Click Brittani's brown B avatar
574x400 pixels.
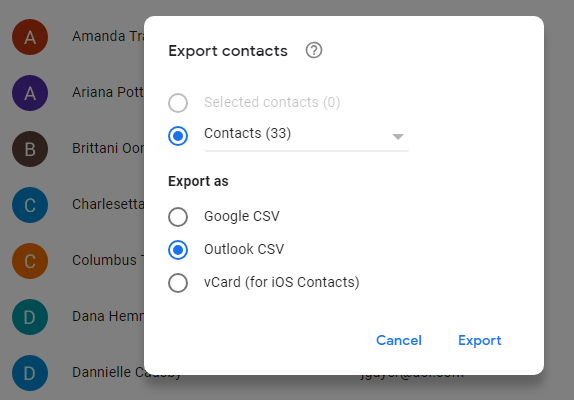30,149
